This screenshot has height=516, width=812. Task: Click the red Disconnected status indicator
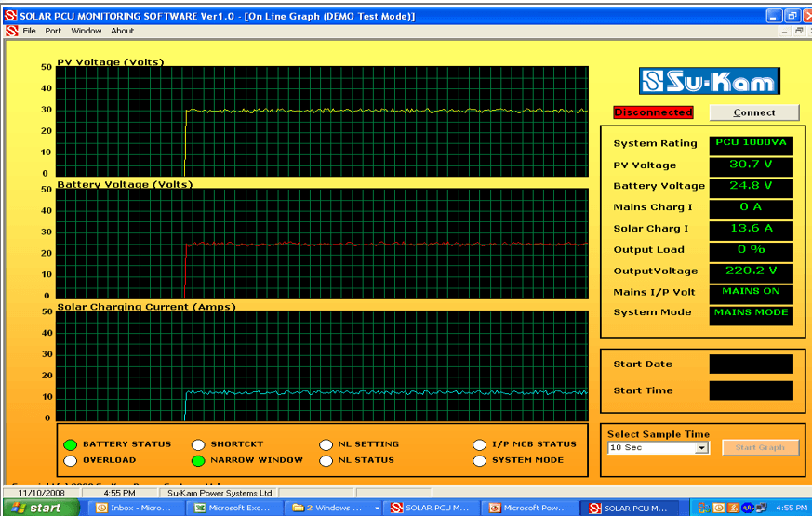point(654,112)
